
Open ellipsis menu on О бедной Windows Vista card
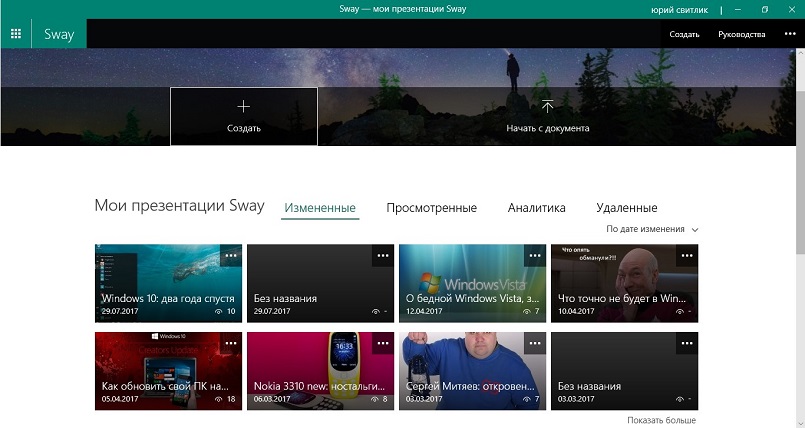click(x=535, y=255)
